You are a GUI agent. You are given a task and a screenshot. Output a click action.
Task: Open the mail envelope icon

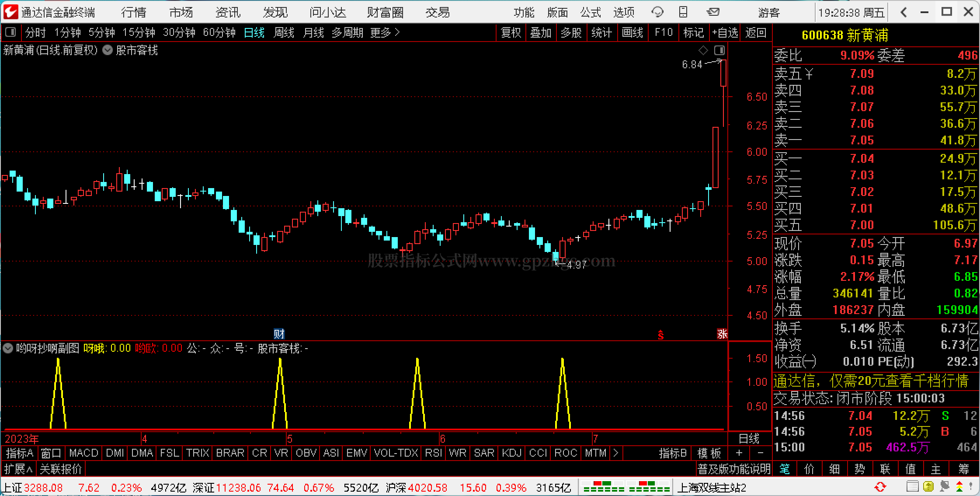(x=713, y=12)
